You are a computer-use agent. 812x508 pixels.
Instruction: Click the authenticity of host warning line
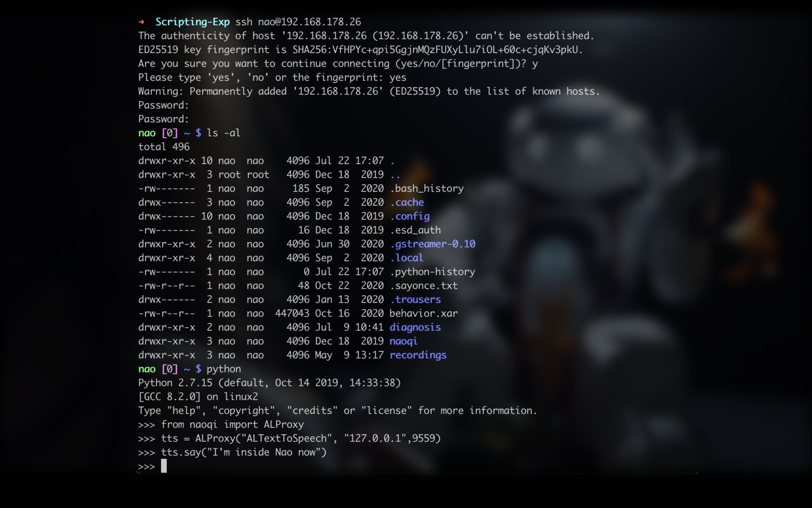366,36
